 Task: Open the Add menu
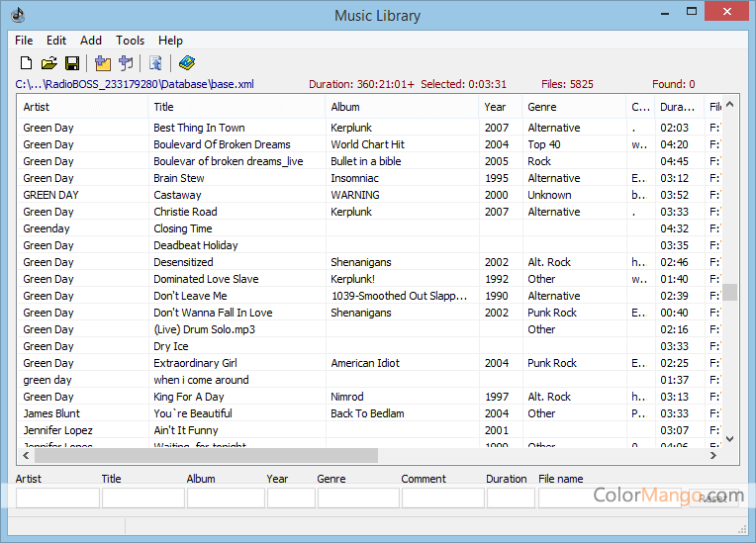pyautogui.click(x=91, y=41)
